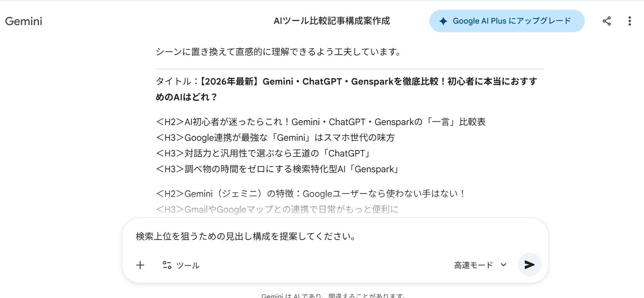Send the prompt with the arrow button
Screen dimensions: 644x298
(x=529, y=265)
